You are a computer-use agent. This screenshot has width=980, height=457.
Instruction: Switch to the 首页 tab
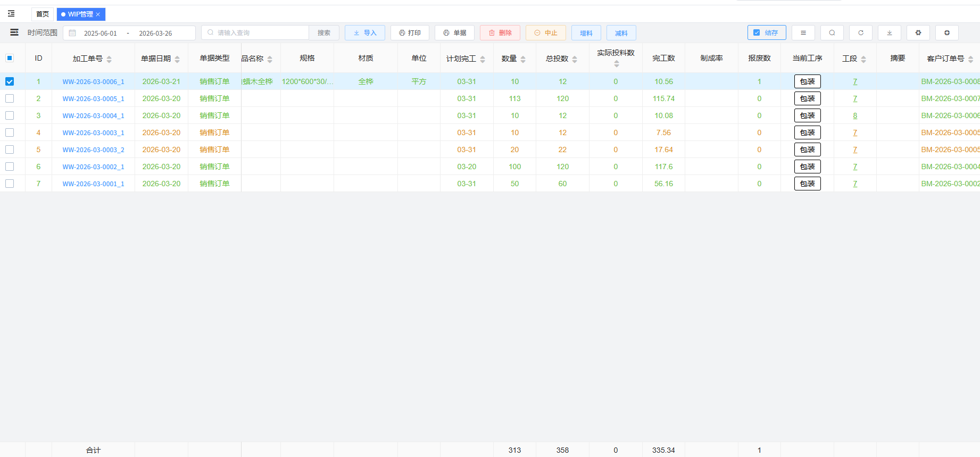click(43, 14)
